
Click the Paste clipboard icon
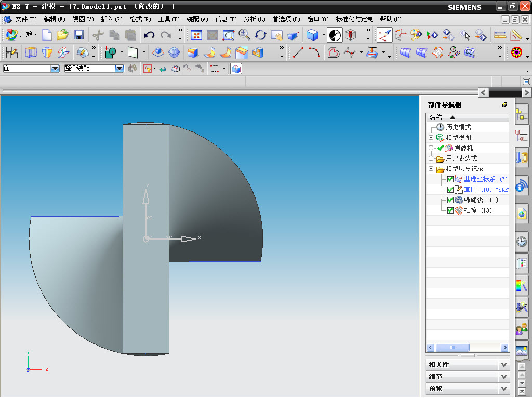click(x=130, y=35)
